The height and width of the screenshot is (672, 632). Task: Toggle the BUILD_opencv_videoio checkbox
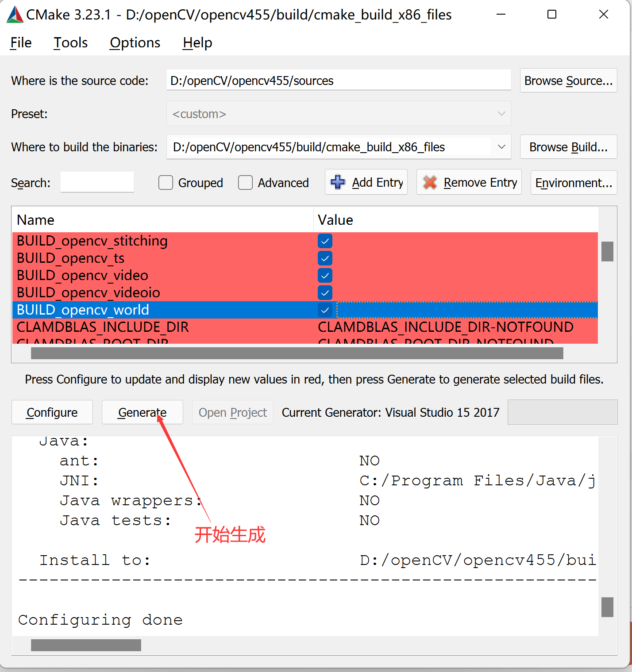pyautogui.click(x=325, y=293)
